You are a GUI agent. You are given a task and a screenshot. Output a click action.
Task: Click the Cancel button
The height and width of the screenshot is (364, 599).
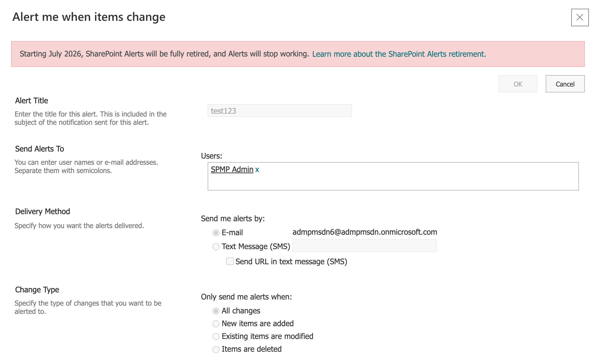tap(565, 84)
